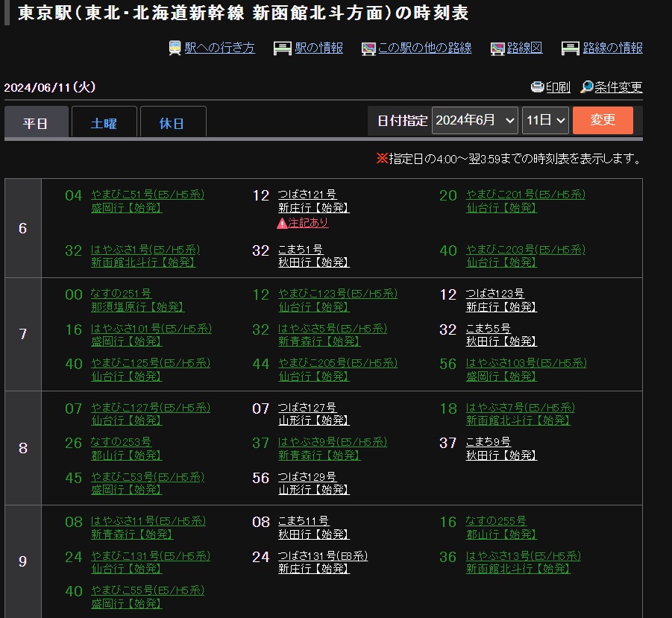Click the red warning icon 注記あり
The height and width of the screenshot is (618, 672).
282,223
